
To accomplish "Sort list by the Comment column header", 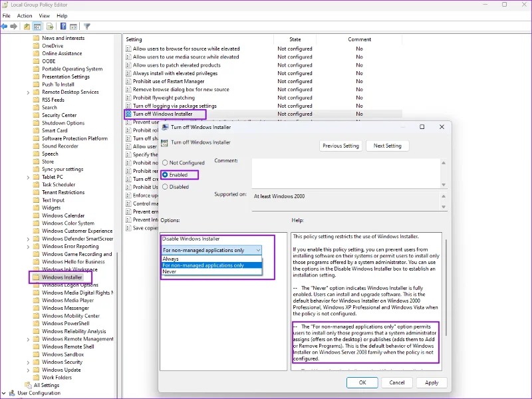I will click(x=359, y=39).
